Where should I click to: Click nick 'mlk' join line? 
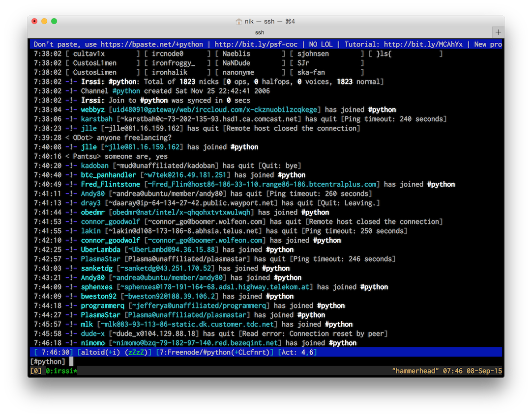[x=87, y=324]
